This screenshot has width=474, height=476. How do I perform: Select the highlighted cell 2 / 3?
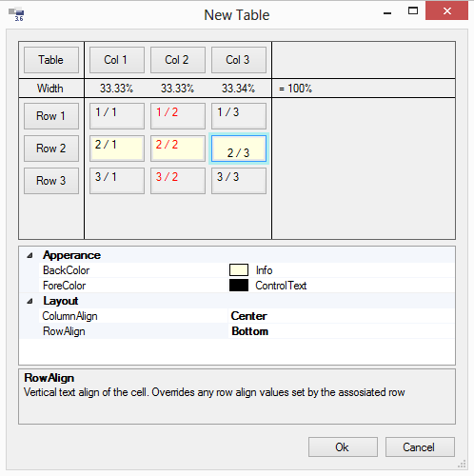(239, 149)
